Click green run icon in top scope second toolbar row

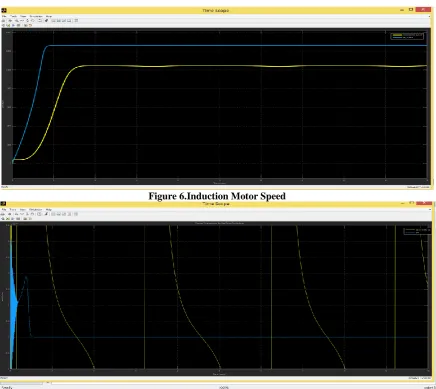pos(8,25)
